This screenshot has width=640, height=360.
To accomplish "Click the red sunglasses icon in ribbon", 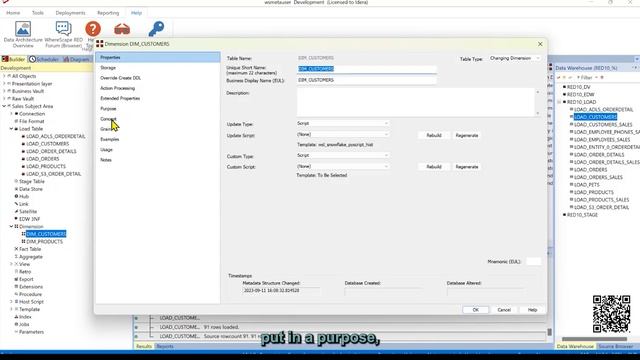I will (122, 29).
